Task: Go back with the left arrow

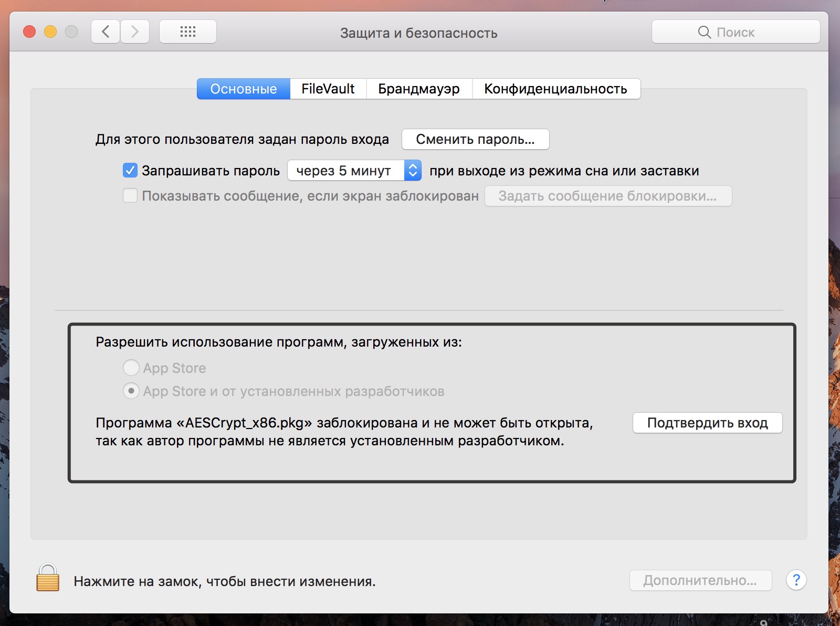Action: 106,32
